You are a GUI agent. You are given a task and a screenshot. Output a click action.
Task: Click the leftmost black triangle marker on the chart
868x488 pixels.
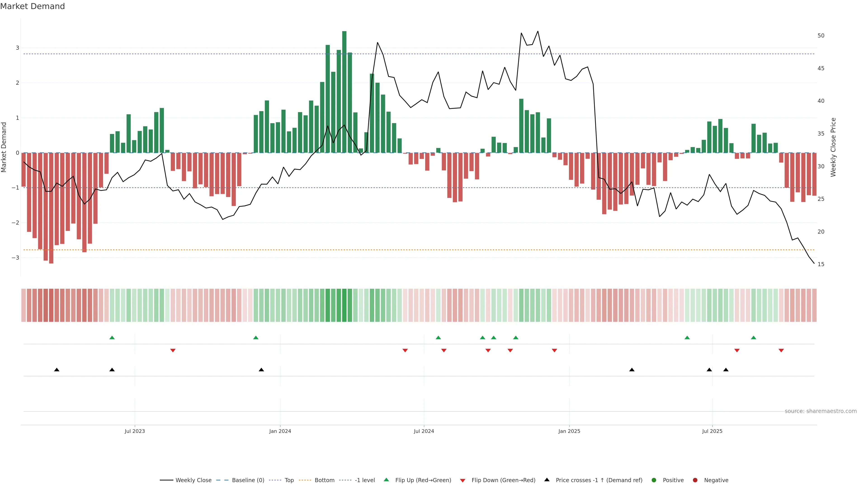click(57, 370)
